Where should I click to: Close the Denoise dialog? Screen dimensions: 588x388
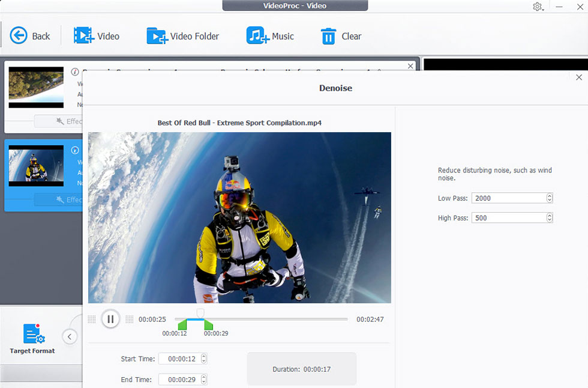578,77
